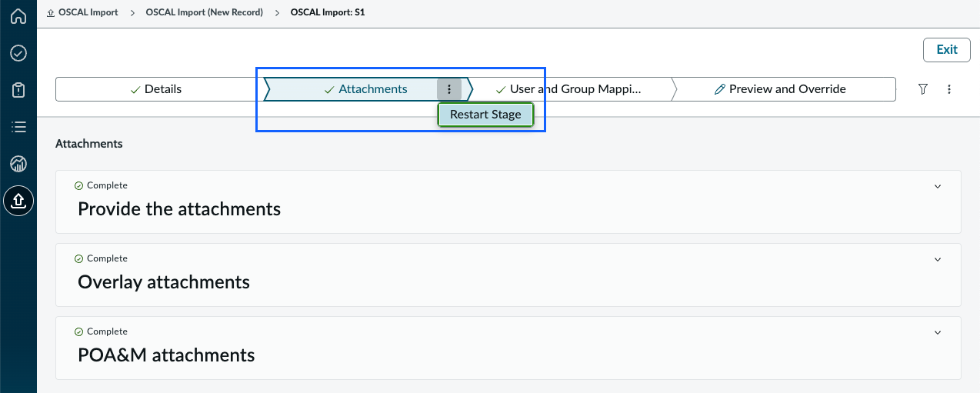The width and height of the screenshot is (980, 393).
Task: Expand the Overlay attachments chevron
Action: pyautogui.click(x=938, y=259)
